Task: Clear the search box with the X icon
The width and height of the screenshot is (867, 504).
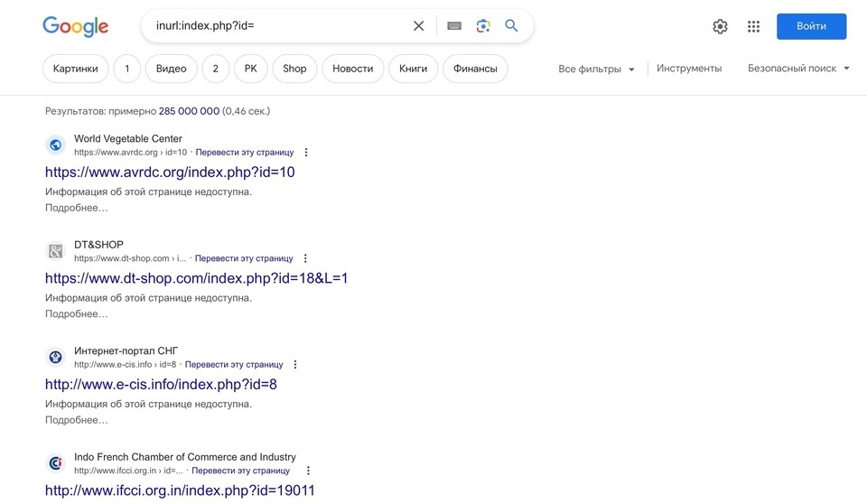Action: tap(418, 26)
